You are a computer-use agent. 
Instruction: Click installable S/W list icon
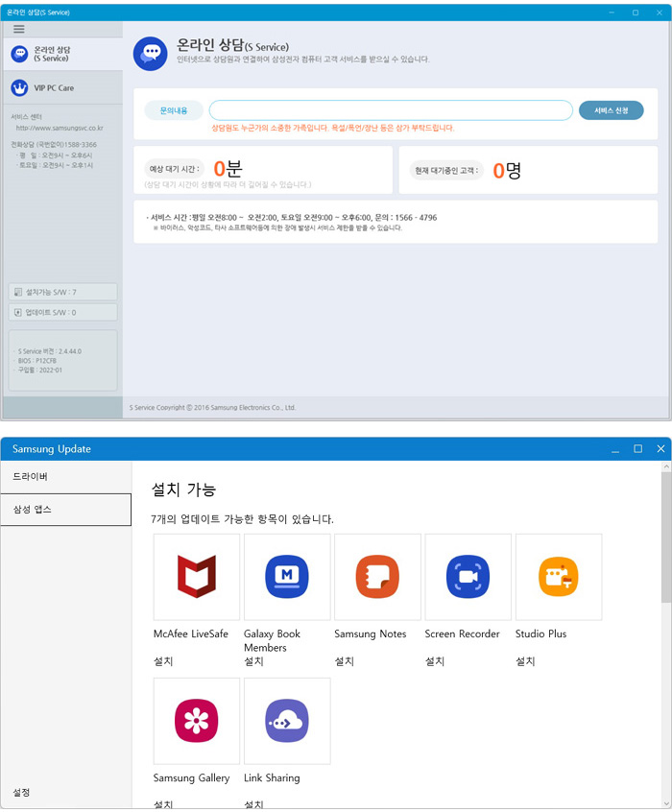pos(18,292)
